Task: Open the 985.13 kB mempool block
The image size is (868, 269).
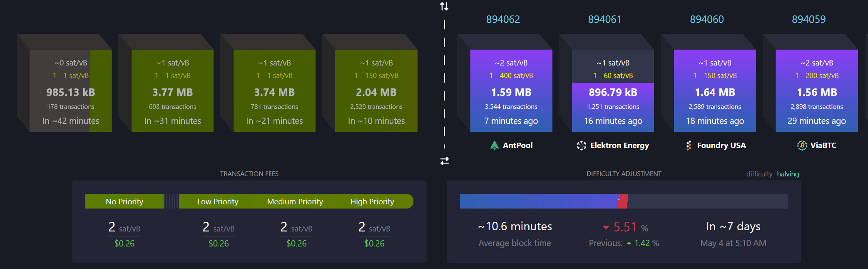Action: point(70,91)
